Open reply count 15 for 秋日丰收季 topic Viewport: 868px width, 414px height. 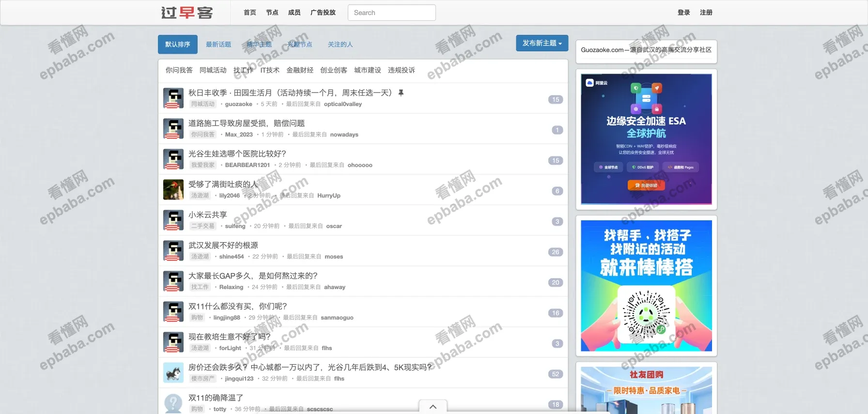pos(556,99)
